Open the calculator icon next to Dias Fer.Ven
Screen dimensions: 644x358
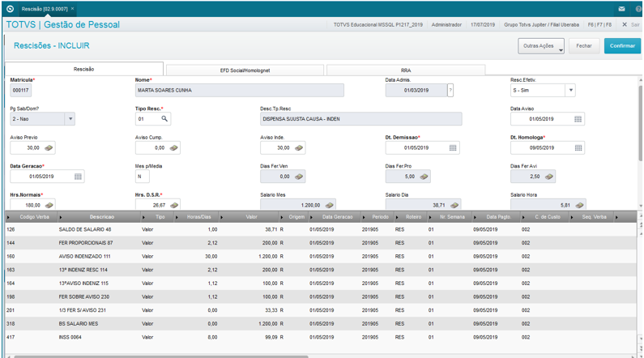point(299,177)
